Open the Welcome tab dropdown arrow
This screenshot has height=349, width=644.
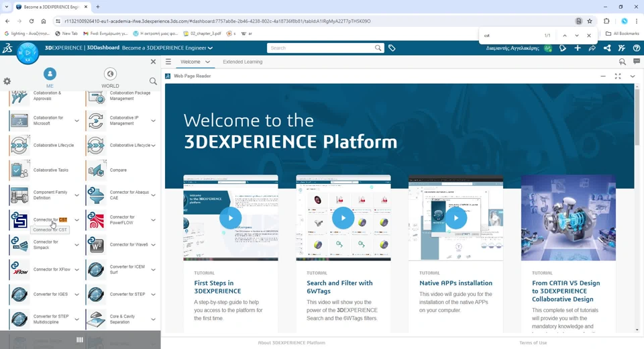click(x=207, y=62)
